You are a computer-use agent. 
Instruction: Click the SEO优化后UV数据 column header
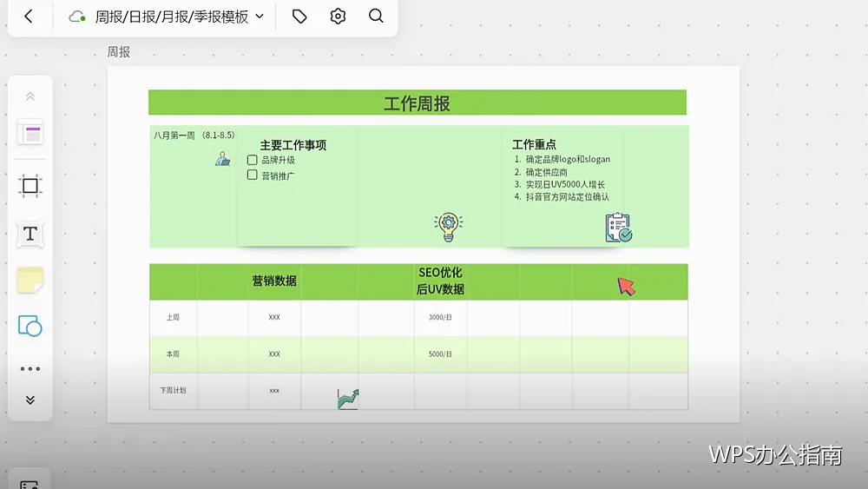coord(440,281)
